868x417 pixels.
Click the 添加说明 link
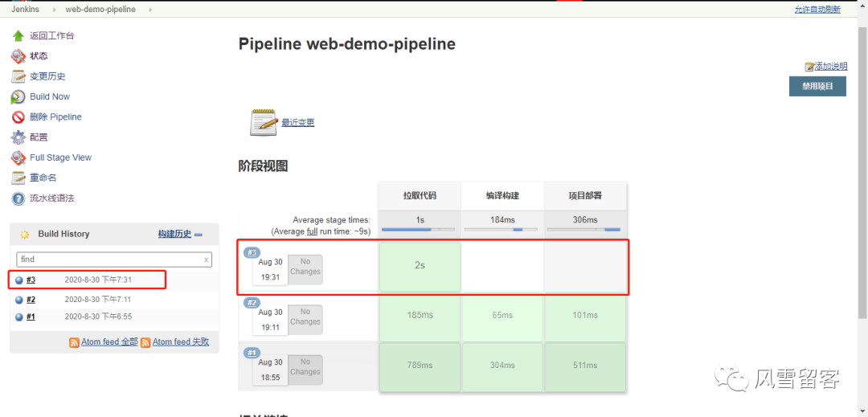click(x=831, y=67)
